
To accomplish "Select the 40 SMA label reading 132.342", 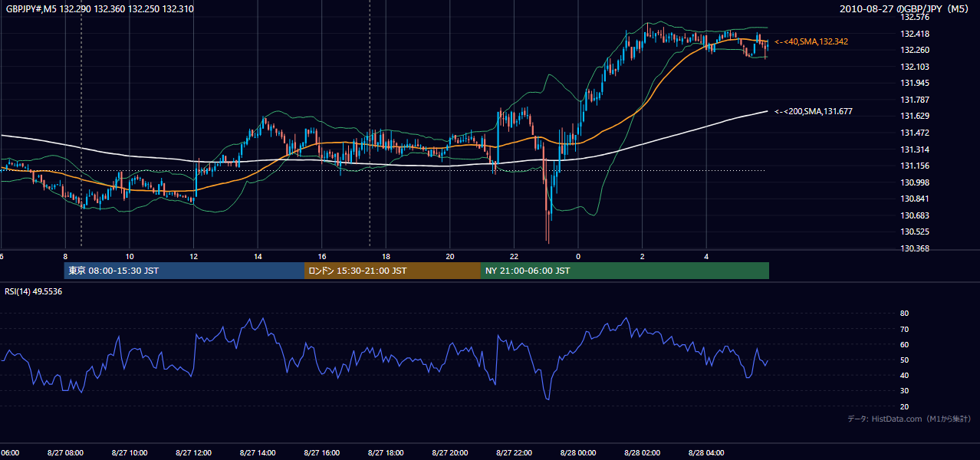I will (x=811, y=41).
